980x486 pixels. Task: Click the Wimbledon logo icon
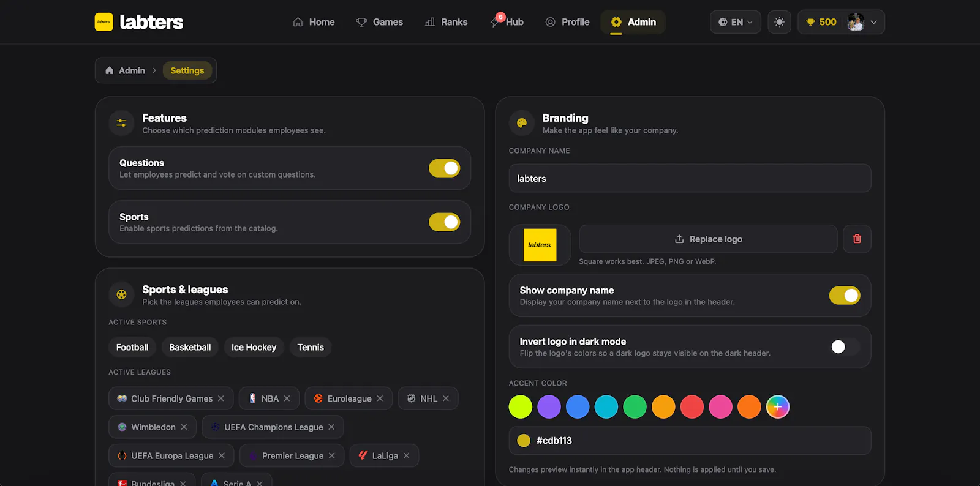pos(122,427)
